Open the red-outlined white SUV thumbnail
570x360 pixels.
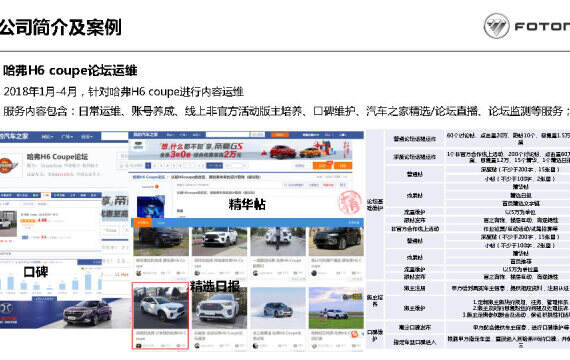point(160,316)
